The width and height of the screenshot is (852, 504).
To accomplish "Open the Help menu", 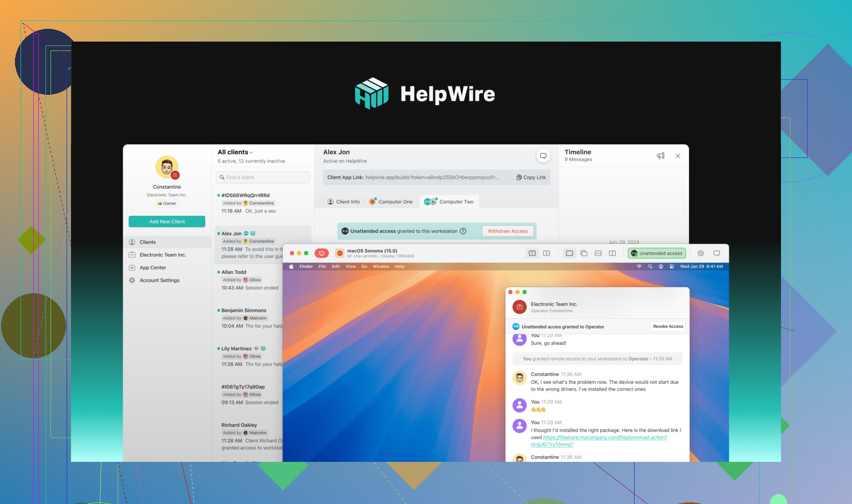I will click(399, 267).
